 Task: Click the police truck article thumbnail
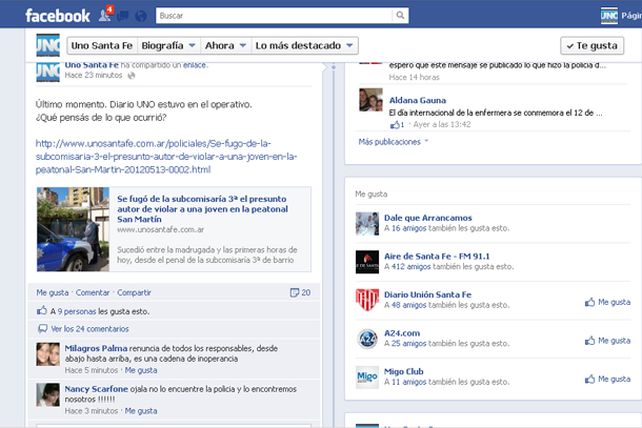pos(73,229)
